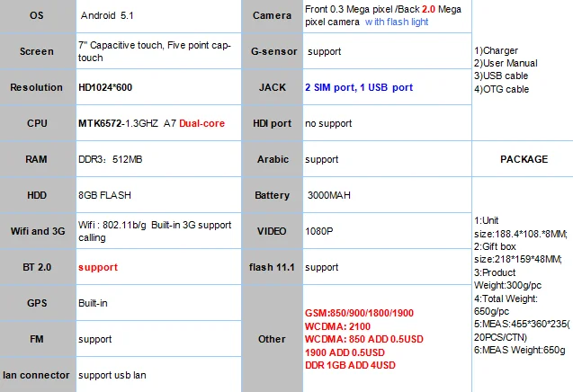Click the 2 SIM port, 1 USB port text

(x=359, y=88)
